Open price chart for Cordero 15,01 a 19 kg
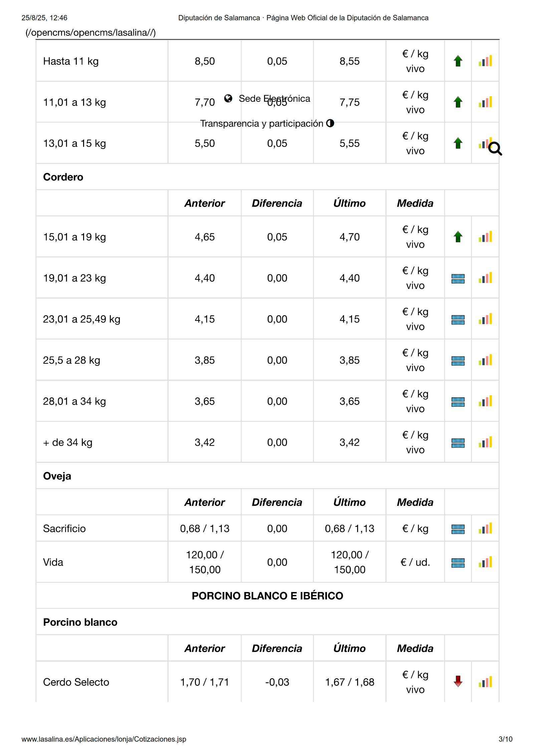Viewport: 534px width, 756px height. [485, 237]
